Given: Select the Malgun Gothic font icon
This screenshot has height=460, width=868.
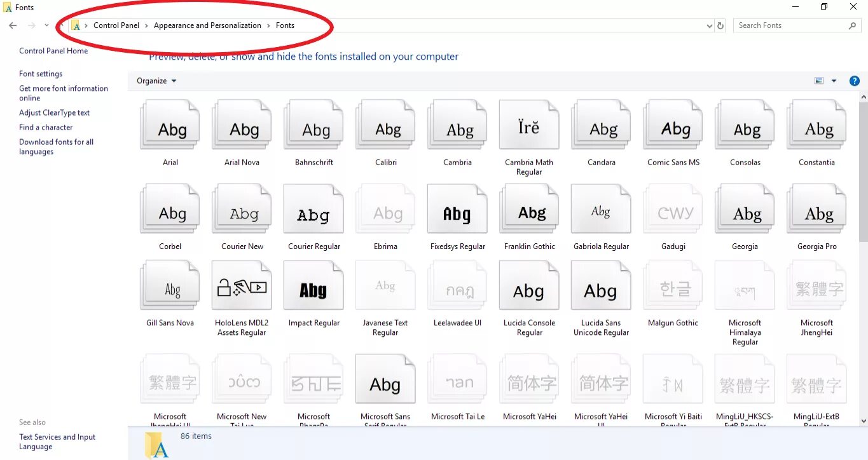Looking at the screenshot, I should (x=673, y=285).
